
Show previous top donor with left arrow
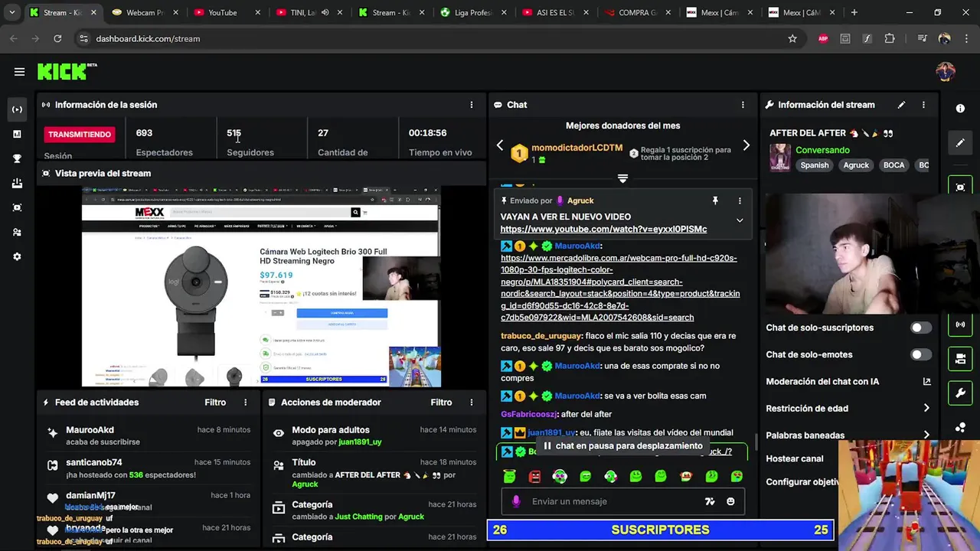500,145
